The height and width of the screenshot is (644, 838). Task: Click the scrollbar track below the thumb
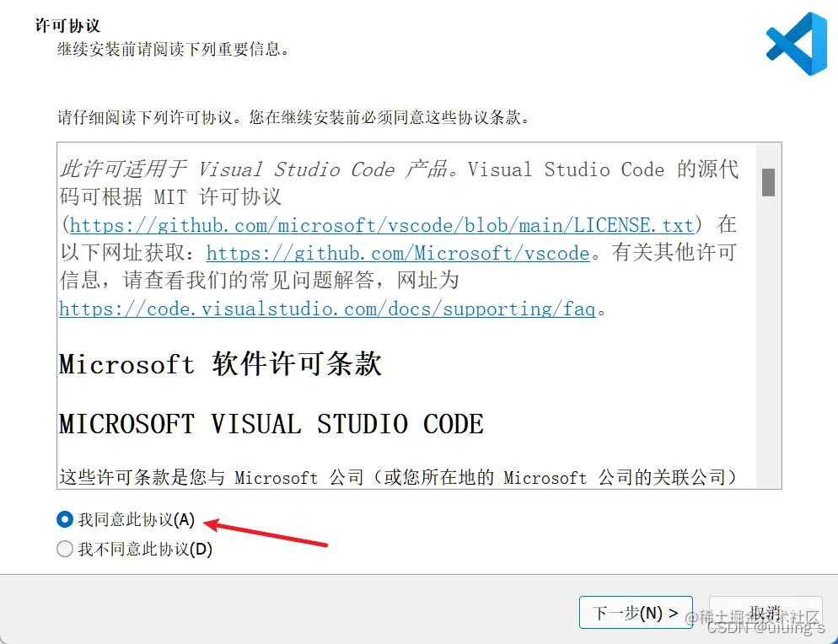click(x=769, y=342)
